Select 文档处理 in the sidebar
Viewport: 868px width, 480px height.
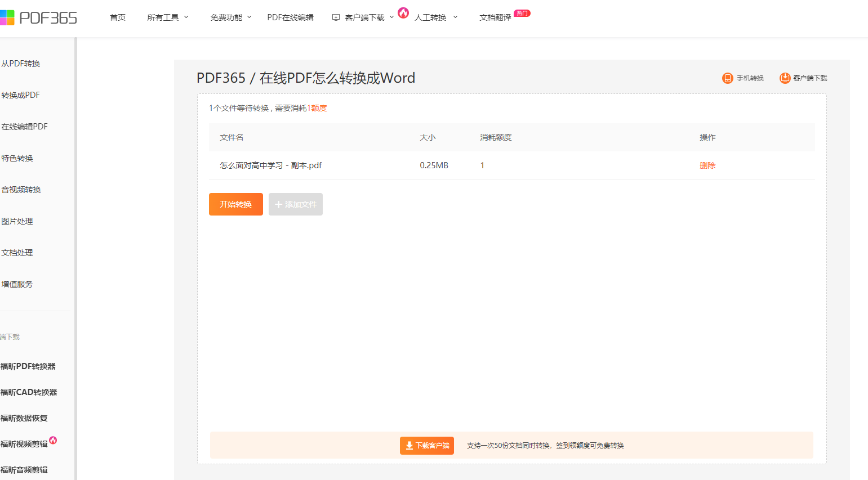(x=17, y=253)
